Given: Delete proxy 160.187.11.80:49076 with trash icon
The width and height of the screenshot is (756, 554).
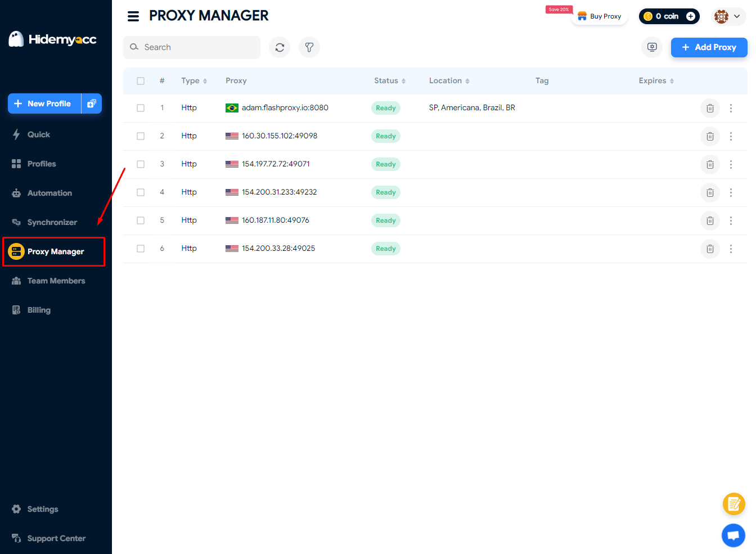Looking at the screenshot, I should pos(710,220).
